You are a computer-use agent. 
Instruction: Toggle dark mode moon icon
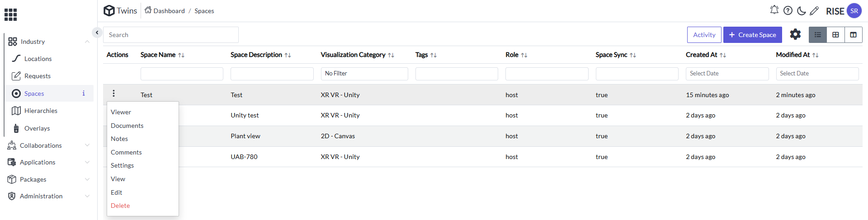[801, 10]
